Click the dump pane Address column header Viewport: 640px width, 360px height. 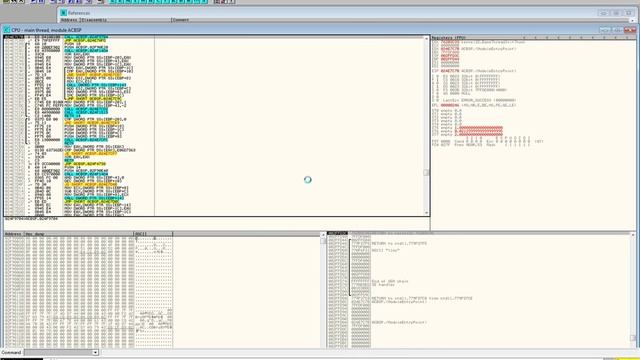14,234
